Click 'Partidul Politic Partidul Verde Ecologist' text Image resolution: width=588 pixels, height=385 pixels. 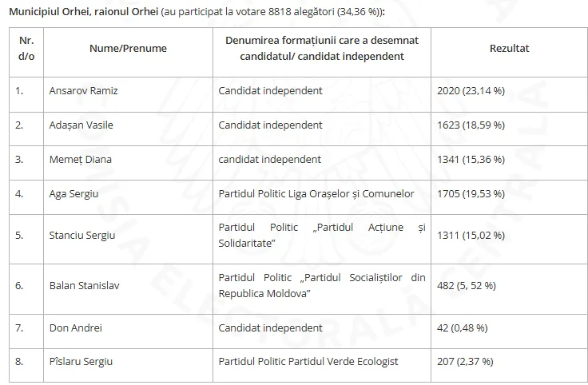(x=308, y=362)
